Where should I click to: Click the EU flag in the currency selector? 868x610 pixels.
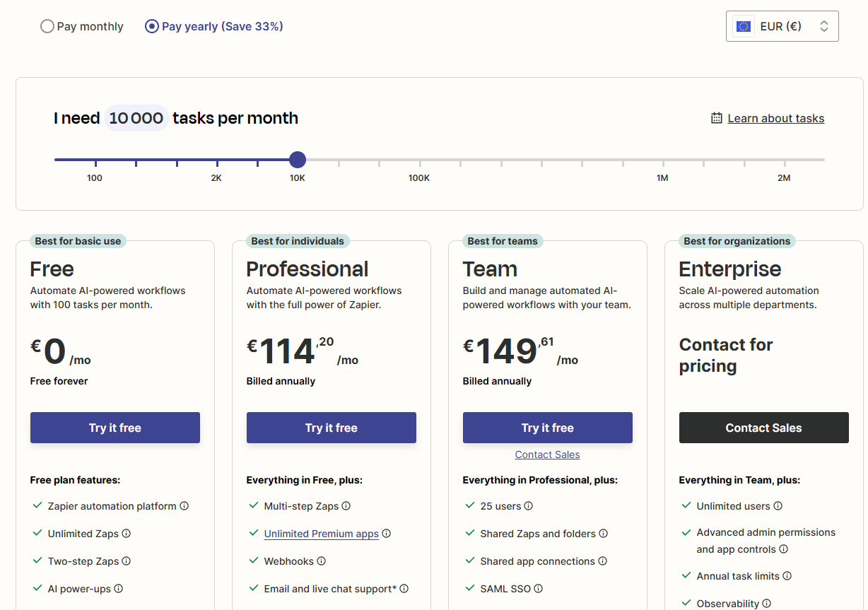(x=743, y=25)
